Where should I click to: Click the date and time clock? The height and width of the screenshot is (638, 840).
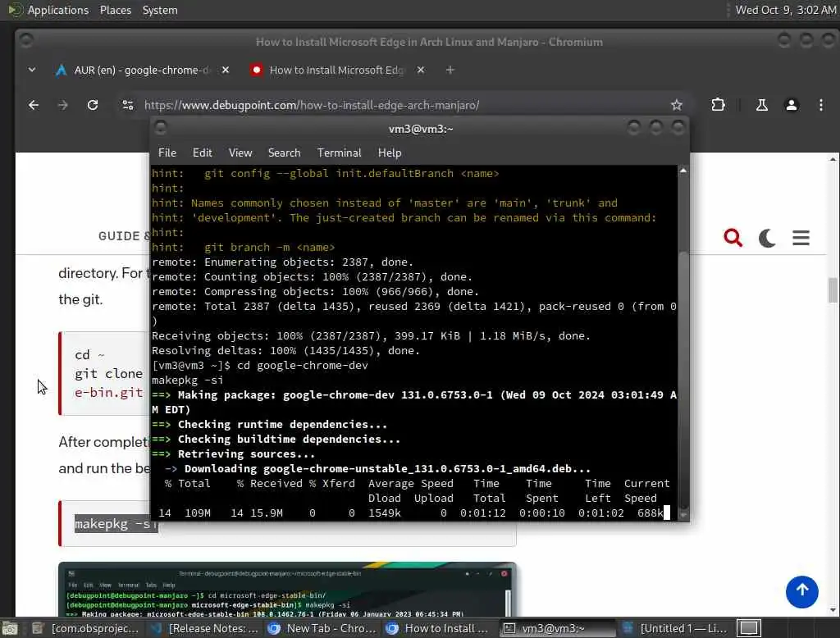coord(785,10)
